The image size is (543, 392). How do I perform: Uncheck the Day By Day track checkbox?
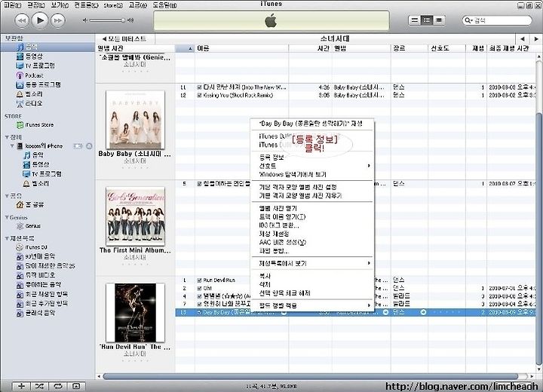tap(199, 312)
